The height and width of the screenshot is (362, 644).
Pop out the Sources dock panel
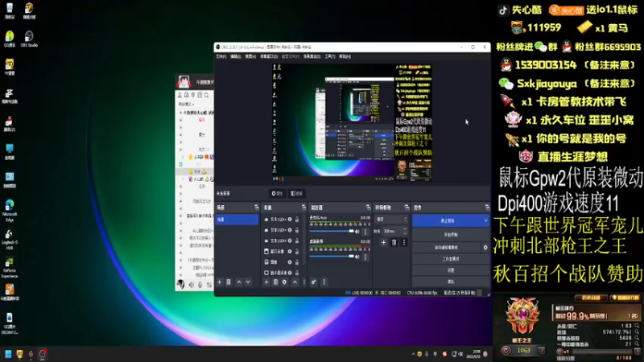(303, 208)
